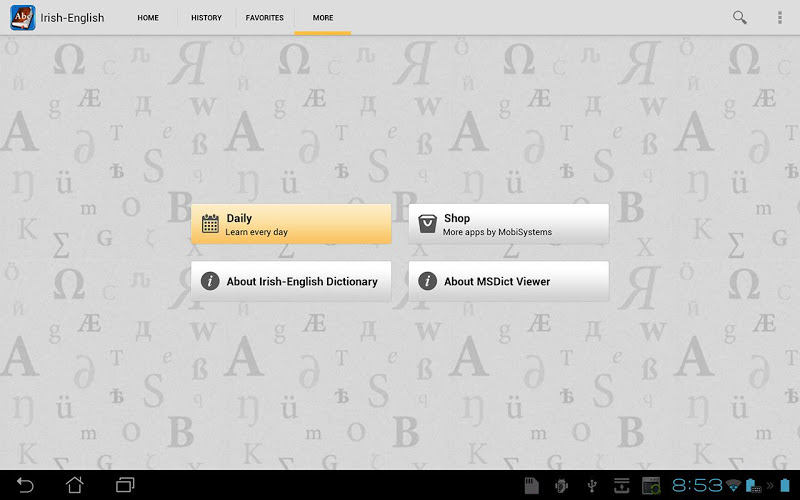Tap the SD card status icon
Image resolution: width=800 pixels, height=500 pixels.
point(532,486)
